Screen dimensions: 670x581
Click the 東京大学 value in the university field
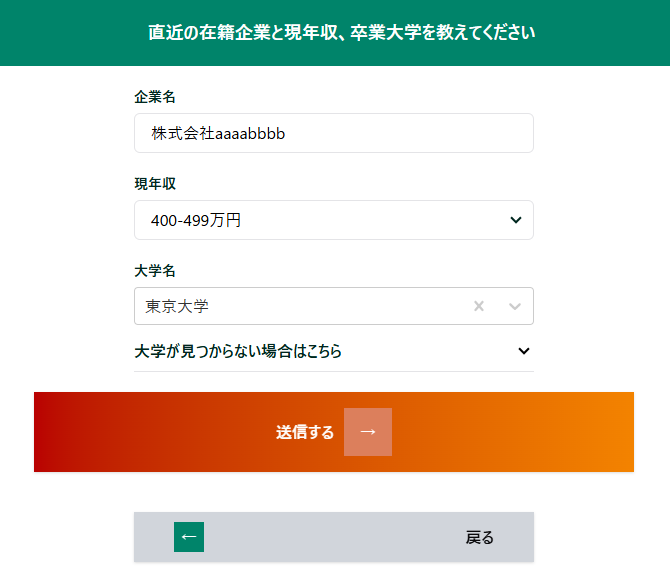pos(177,306)
